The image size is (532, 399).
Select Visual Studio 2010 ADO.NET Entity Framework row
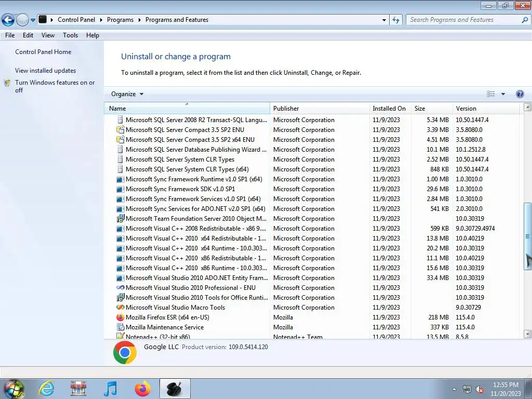tap(312, 278)
